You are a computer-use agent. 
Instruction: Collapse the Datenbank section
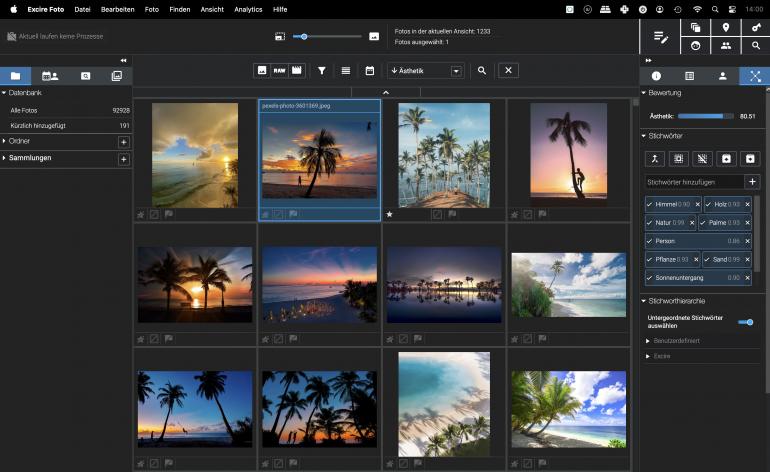click(4, 93)
